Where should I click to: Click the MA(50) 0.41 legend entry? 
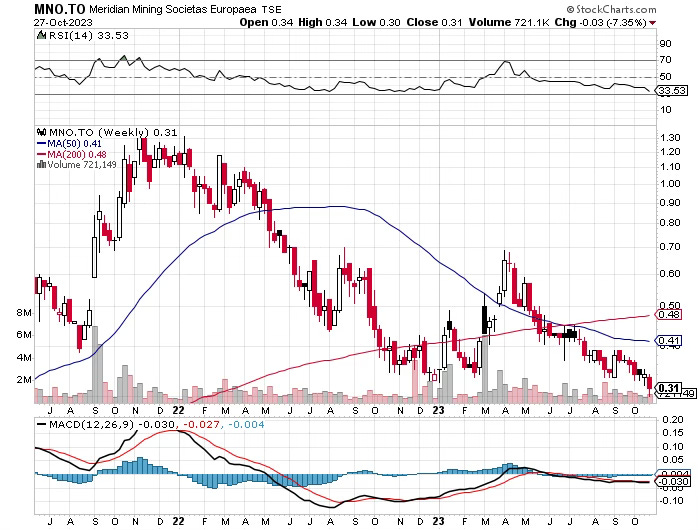(x=69, y=143)
